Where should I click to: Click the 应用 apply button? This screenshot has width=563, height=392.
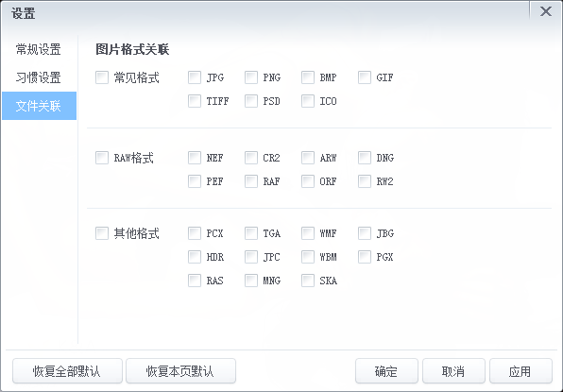click(x=520, y=371)
